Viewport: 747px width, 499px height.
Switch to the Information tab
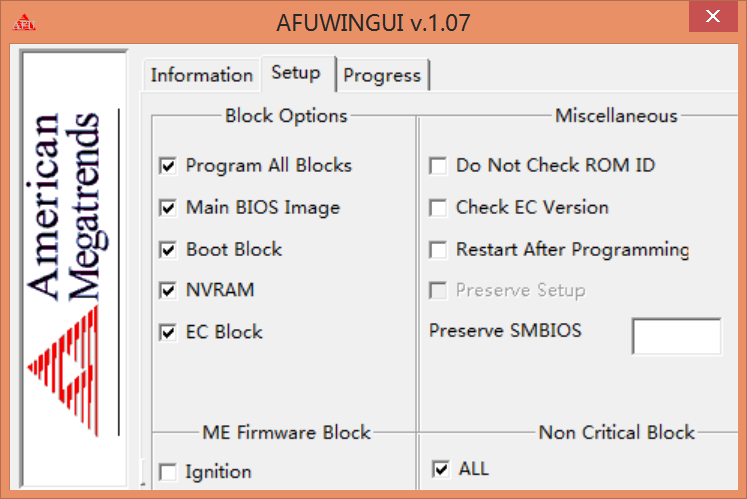point(201,75)
